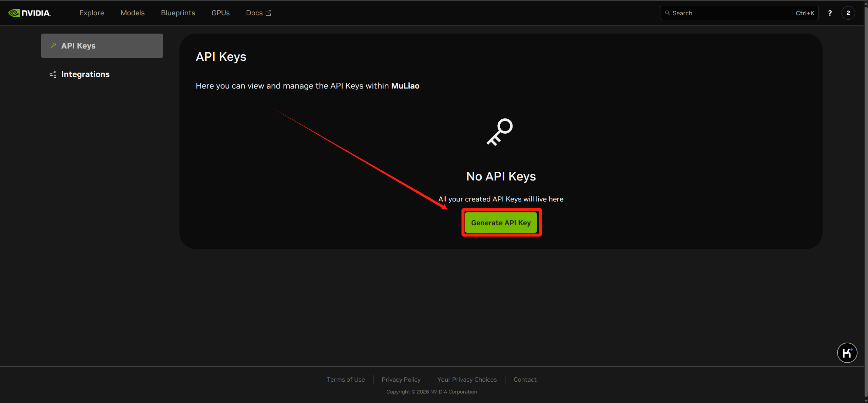Go to the Models page

click(x=132, y=13)
